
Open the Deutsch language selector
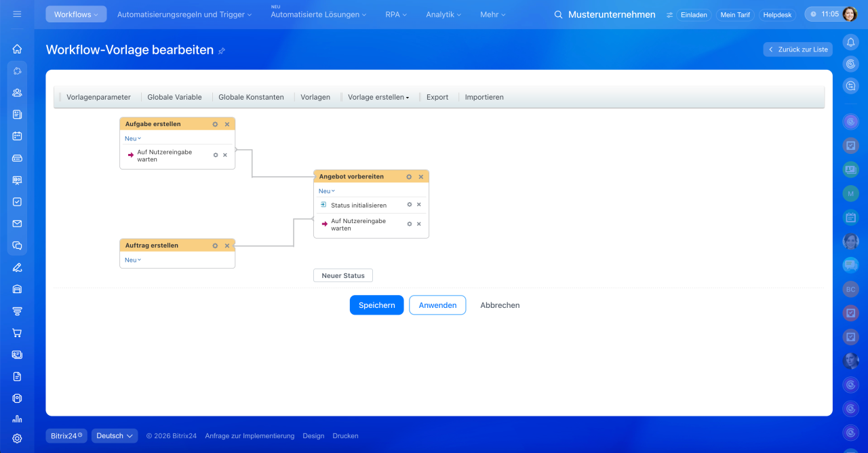[115, 436]
